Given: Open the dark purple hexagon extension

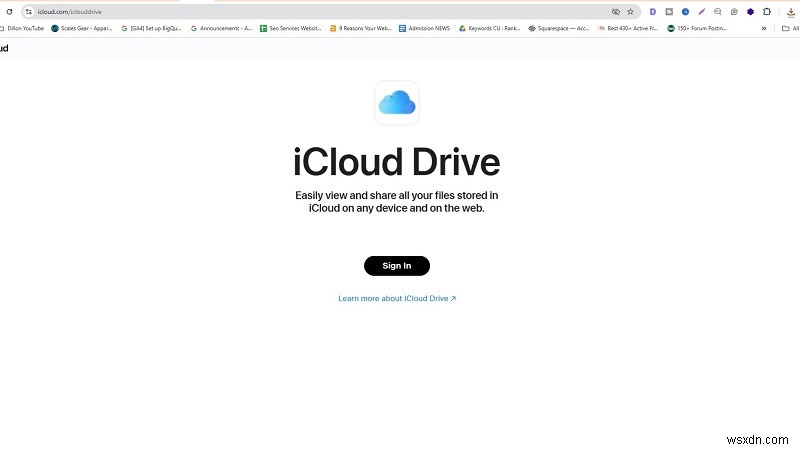Looking at the screenshot, I should [751, 12].
